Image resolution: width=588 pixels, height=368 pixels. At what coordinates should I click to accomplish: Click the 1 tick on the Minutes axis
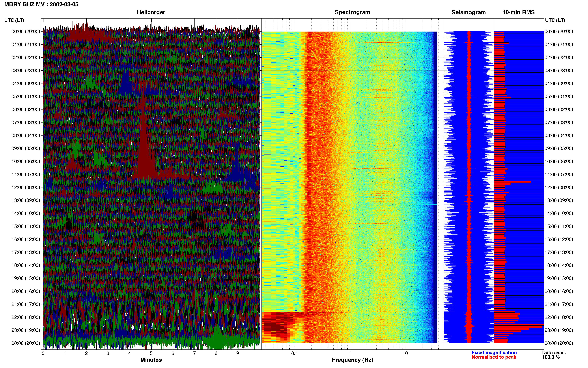click(65, 353)
